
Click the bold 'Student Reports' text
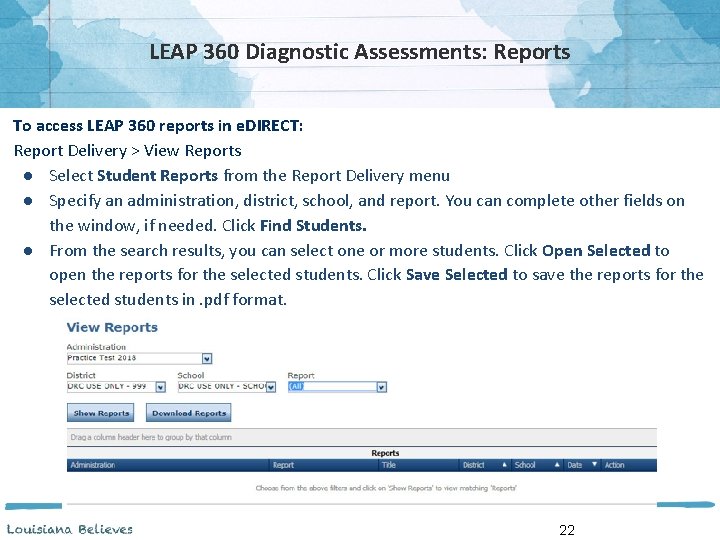[158, 175]
